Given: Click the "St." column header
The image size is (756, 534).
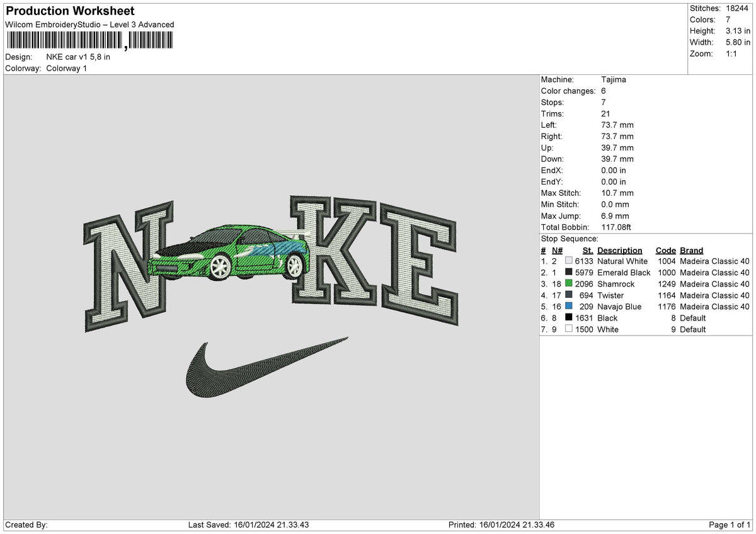Looking at the screenshot, I should point(588,251).
